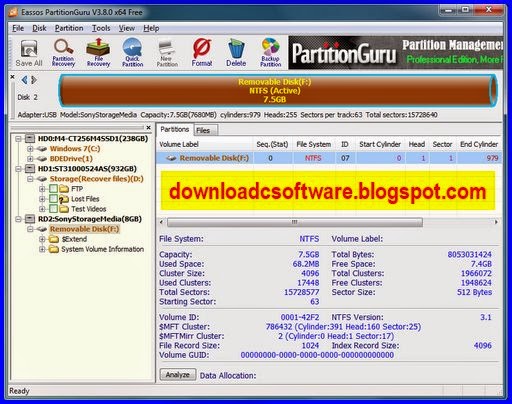Select BDEDrive(1) in the tree
The width and height of the screenshot is (512, 404).
[71, 159]
